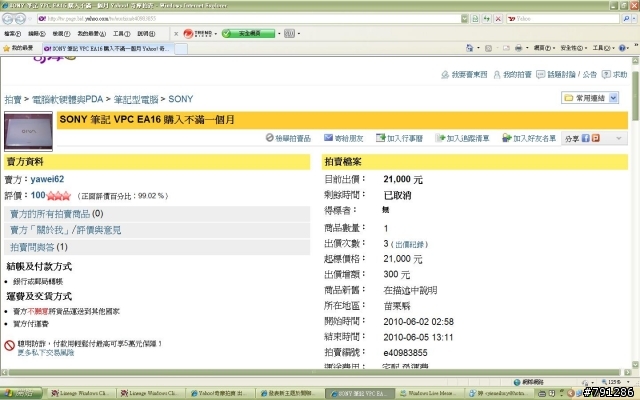This screenshot has height=400, width=640.
Task: Click the RSS feeds icon in command bar
Action: click(488, 48)
